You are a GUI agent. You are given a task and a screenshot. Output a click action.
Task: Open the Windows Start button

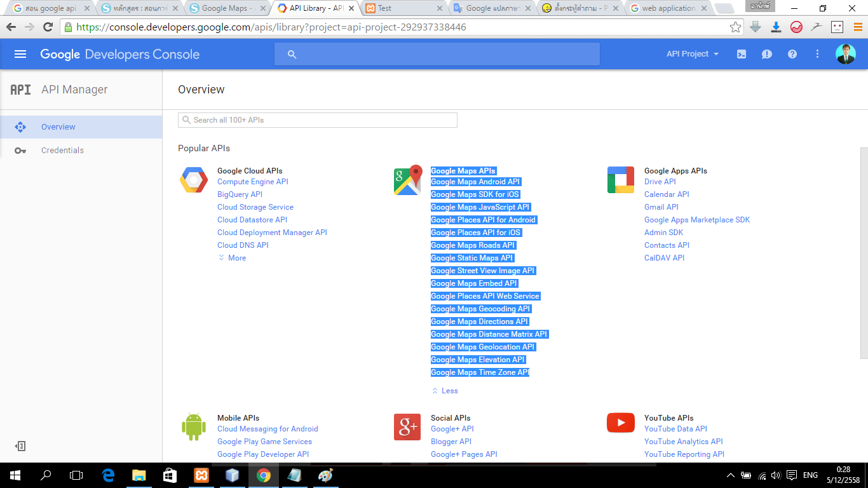click(x=15, y=475)
